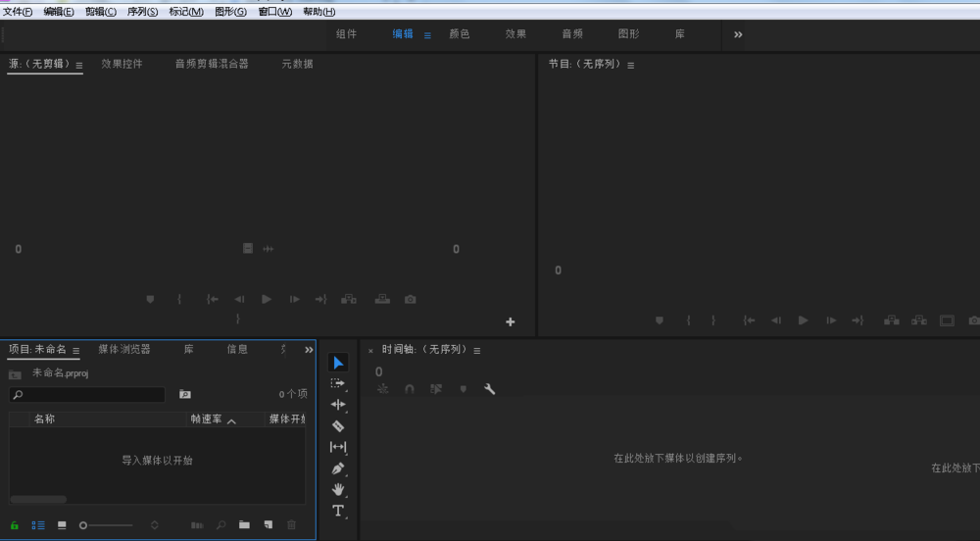Toggle project read-only green lock
This screenshot has height=541, width=980.
pos(15,525)
